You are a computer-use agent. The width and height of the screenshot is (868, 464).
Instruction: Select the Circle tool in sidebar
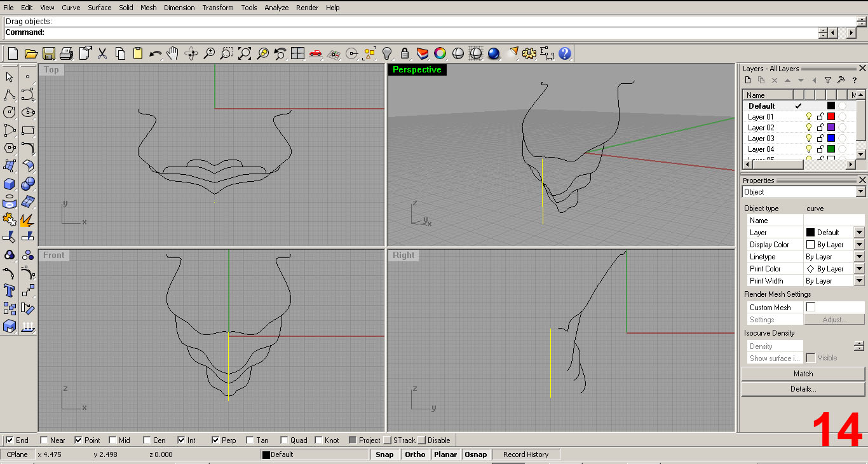tap(10, 113)
